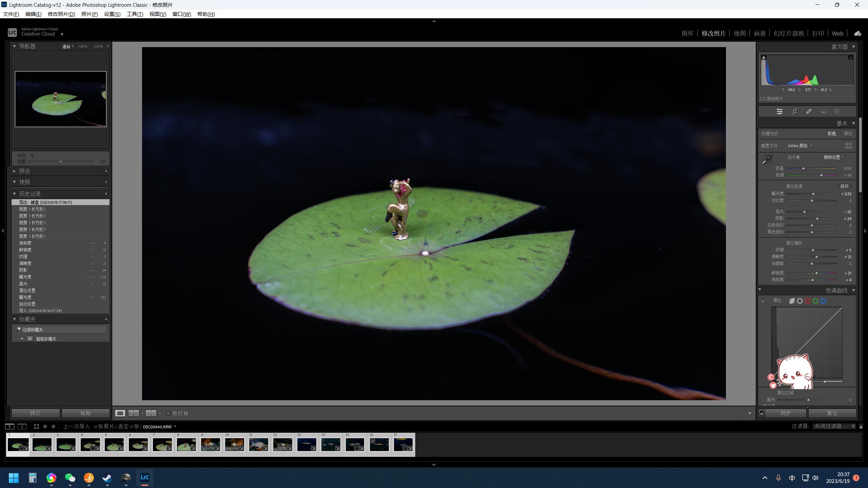Check the 原始照片 original photo box
Viewport: 868px width, 488px height.
(763, 99)
